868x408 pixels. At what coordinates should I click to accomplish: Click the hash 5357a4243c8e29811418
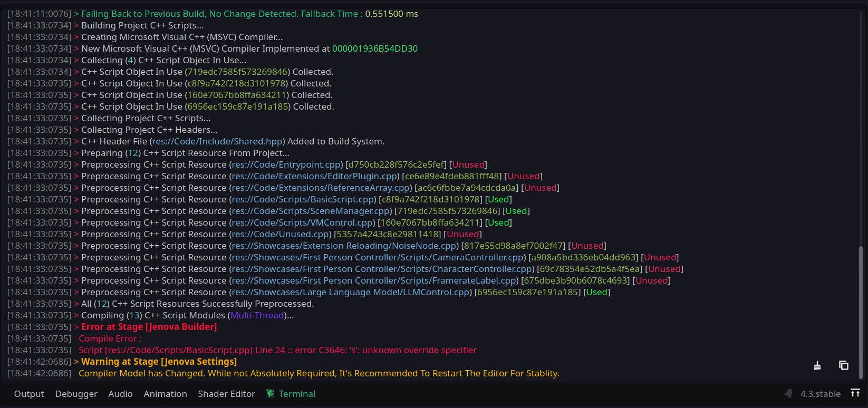[x=388, y=234]
